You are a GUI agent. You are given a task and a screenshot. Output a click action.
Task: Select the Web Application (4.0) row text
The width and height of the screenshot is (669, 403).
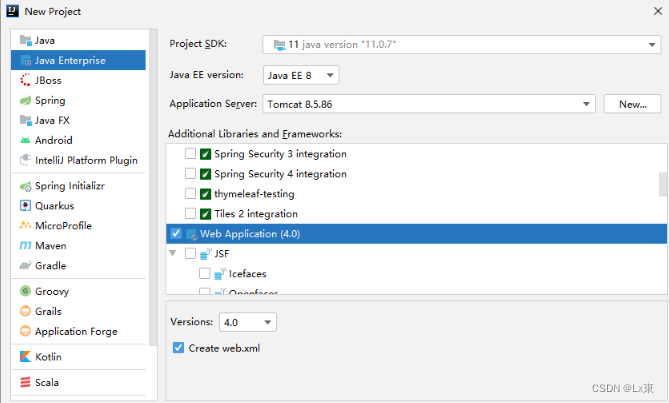[x=250, y=234]
